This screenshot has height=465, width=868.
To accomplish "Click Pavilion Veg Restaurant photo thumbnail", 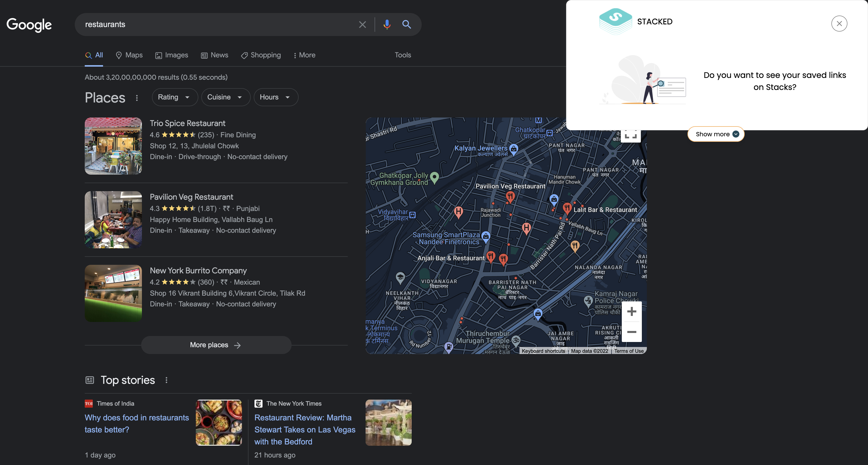I will pos(113,220).
